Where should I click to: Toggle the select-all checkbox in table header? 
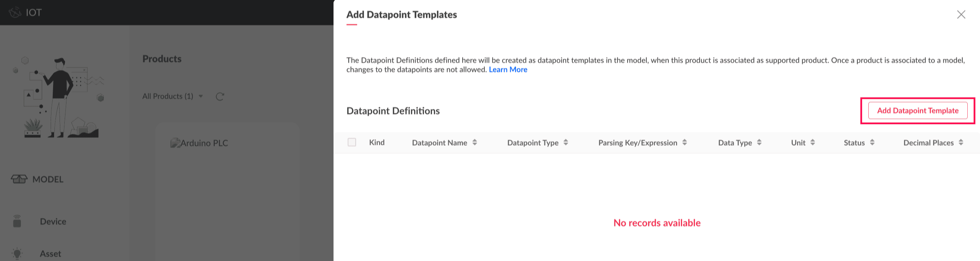(x=352, y=142)
